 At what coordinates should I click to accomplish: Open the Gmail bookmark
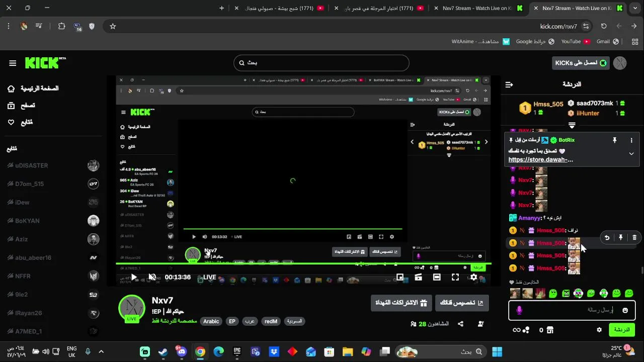(x=608, y=42)
